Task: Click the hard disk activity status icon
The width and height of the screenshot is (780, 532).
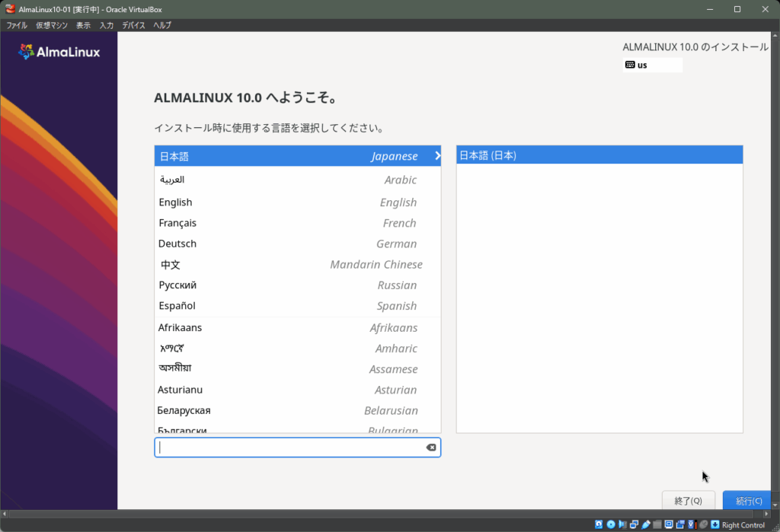Action: pos(599,524)
